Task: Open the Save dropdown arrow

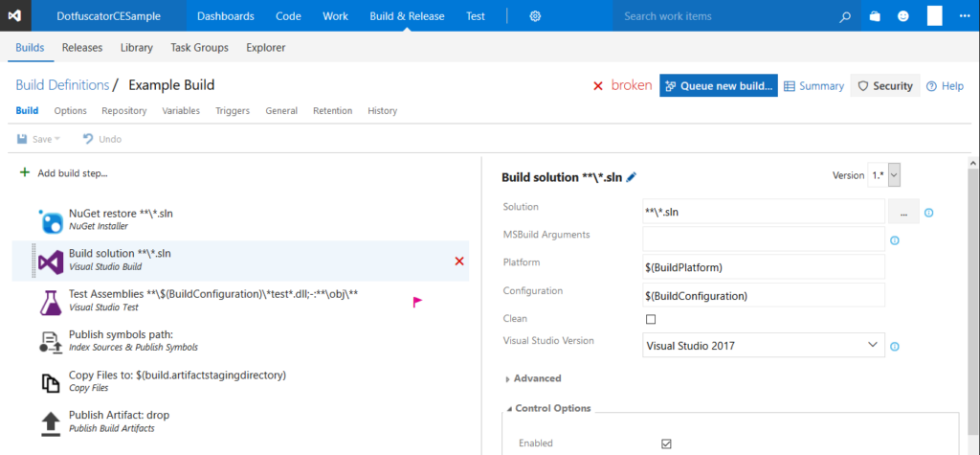Action: point(57,139)
